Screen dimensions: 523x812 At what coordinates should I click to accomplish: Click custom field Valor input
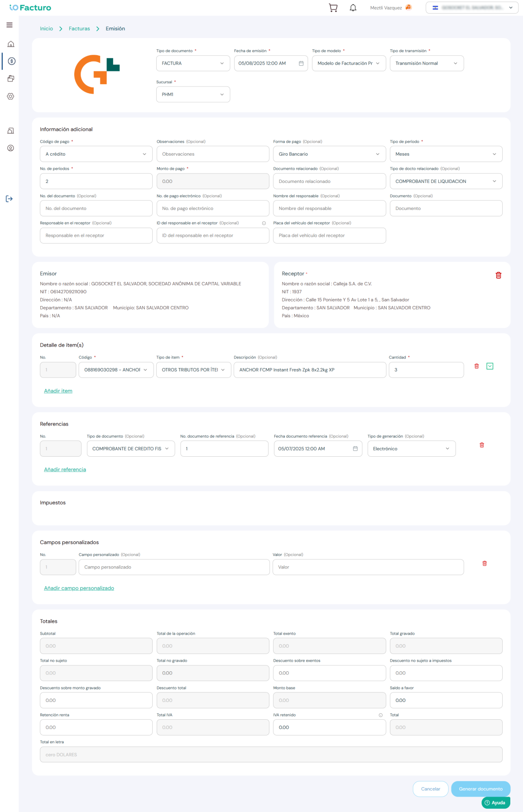coord(368,567)
